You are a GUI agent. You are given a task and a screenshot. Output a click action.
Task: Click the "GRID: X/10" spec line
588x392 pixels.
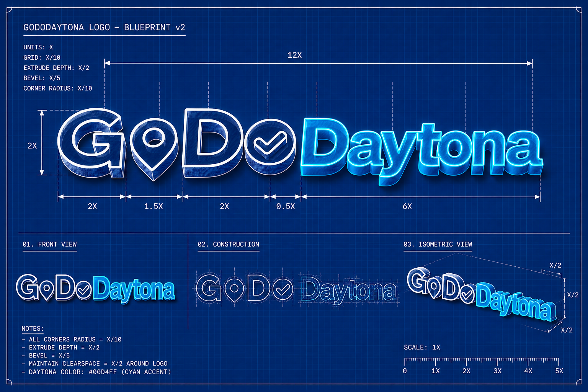pos(42,57)
